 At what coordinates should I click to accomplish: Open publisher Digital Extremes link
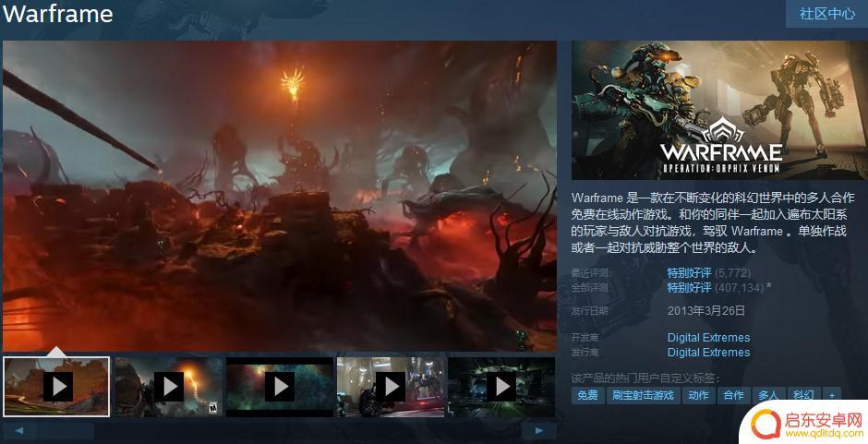[x=708, y=352]
